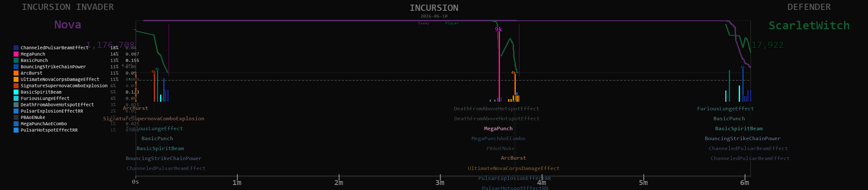The width and height of the screenshot is (868, 190).
Task: Select the PulsarExplosionEffectRR legend swatch
Action: [16, 111]
